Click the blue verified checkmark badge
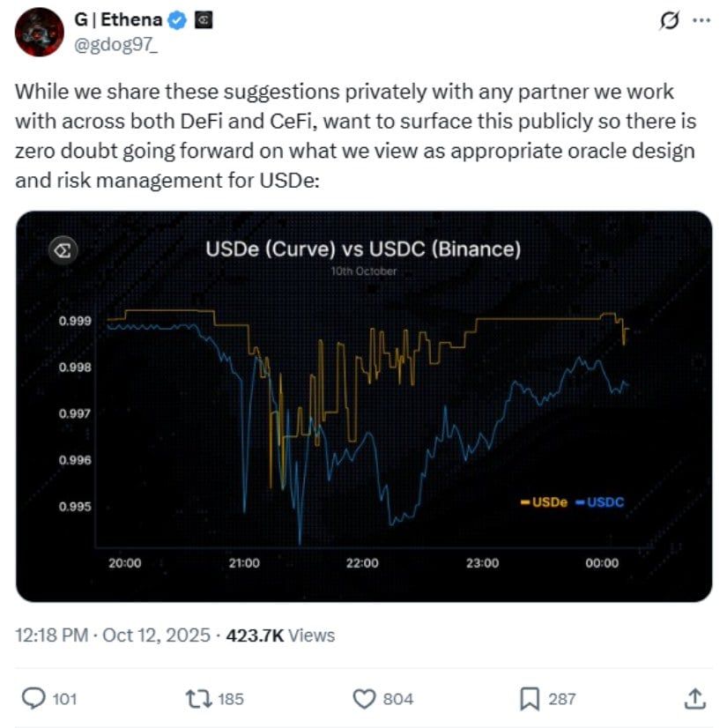Viewport: 727px width, 728px height. coord(179,19)
